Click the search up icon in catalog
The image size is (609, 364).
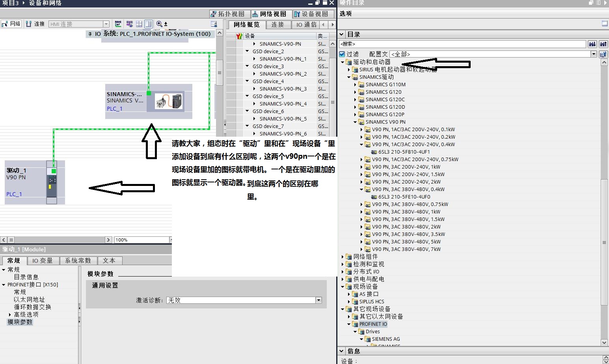point(603,44)
